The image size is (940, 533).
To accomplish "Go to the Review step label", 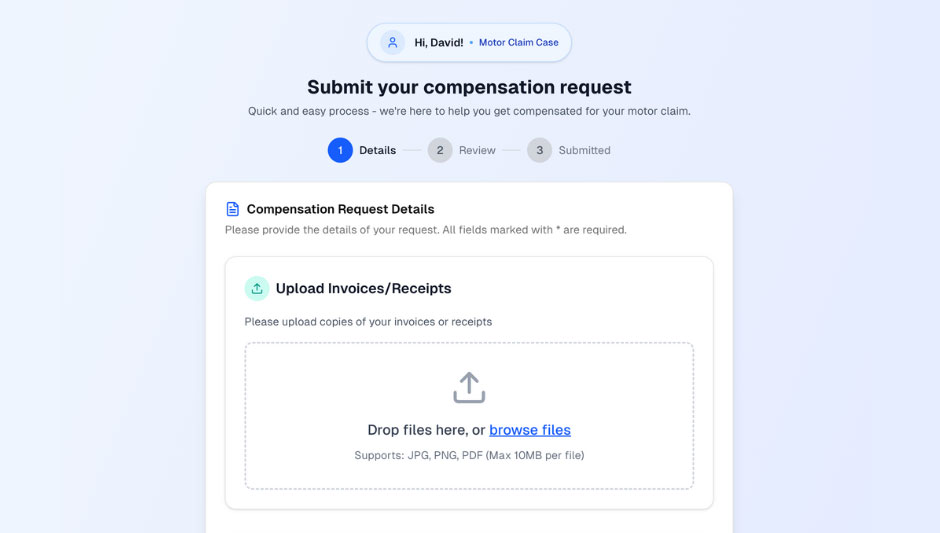I will (477, 150).
